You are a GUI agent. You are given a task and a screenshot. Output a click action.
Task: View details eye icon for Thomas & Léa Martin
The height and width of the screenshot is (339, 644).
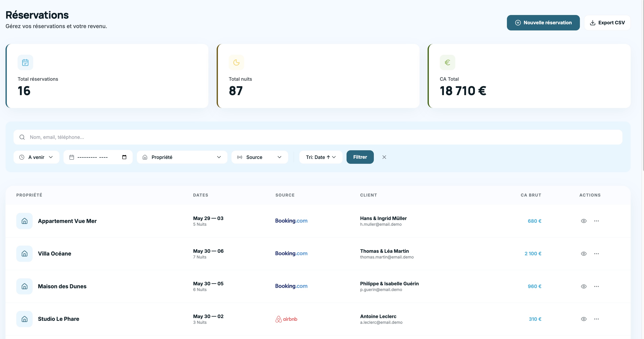point(584,254)
